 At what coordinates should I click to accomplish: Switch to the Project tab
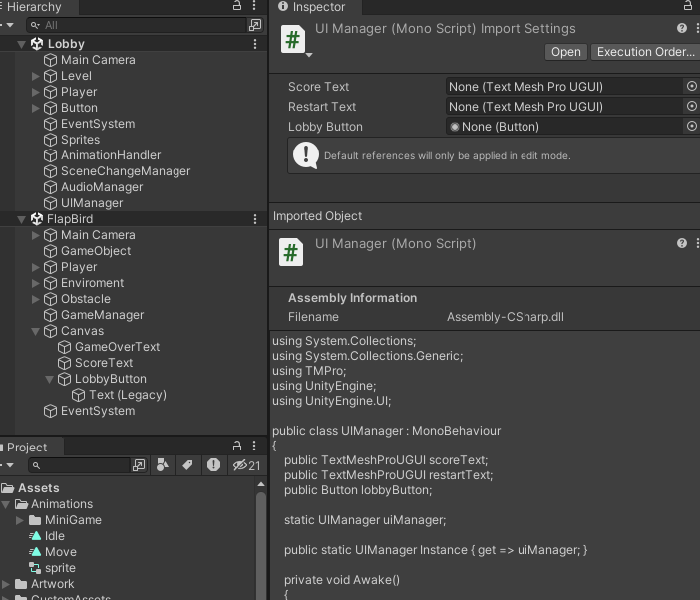tap(27, 447)
